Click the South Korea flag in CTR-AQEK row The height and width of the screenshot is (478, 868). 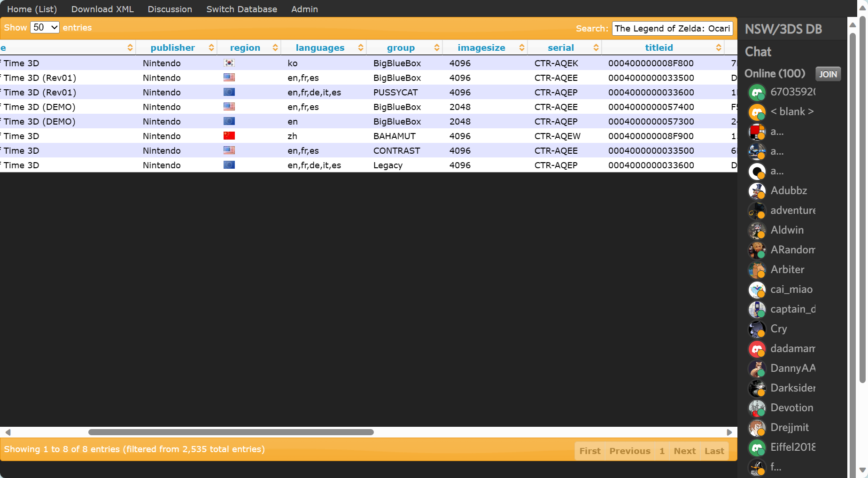click(229, 63)
